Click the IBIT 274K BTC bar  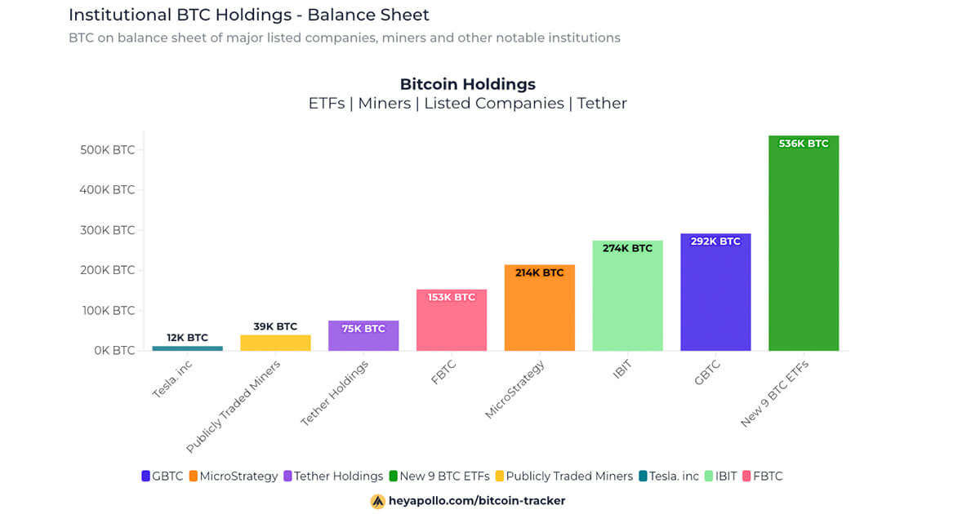[627, 297]
